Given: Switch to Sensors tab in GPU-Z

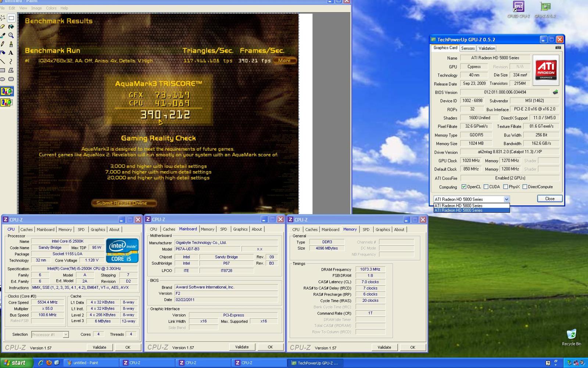Looking at the screenshot, I should (x=468, y=48).
